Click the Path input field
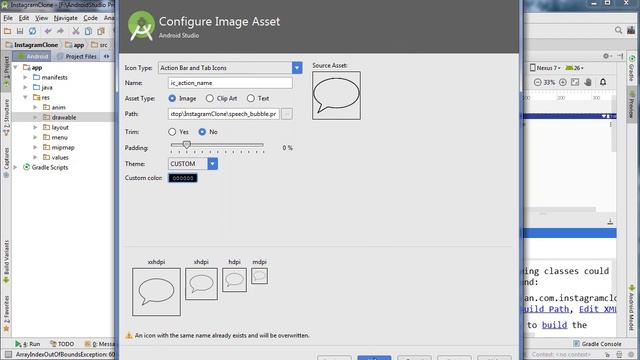 point(224,114)
